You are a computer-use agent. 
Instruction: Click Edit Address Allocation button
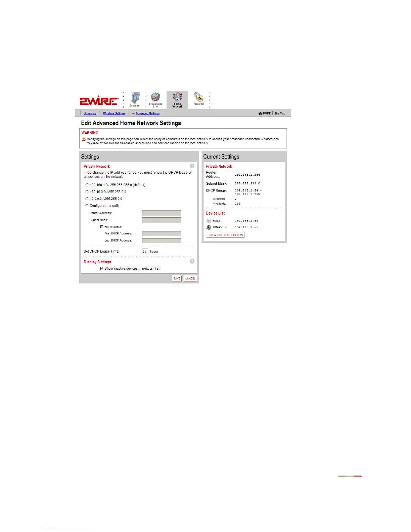[225, 235]
